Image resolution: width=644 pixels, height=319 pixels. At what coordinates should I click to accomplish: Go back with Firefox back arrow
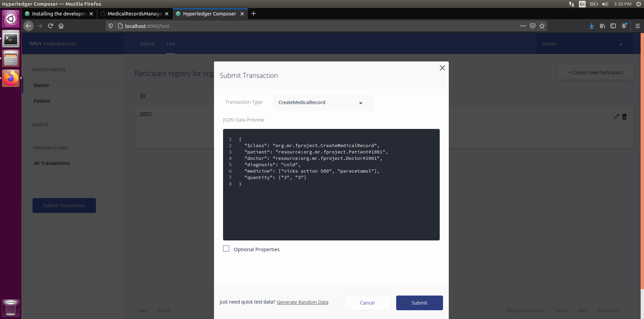pyautogui.click(x=29, y=26)
